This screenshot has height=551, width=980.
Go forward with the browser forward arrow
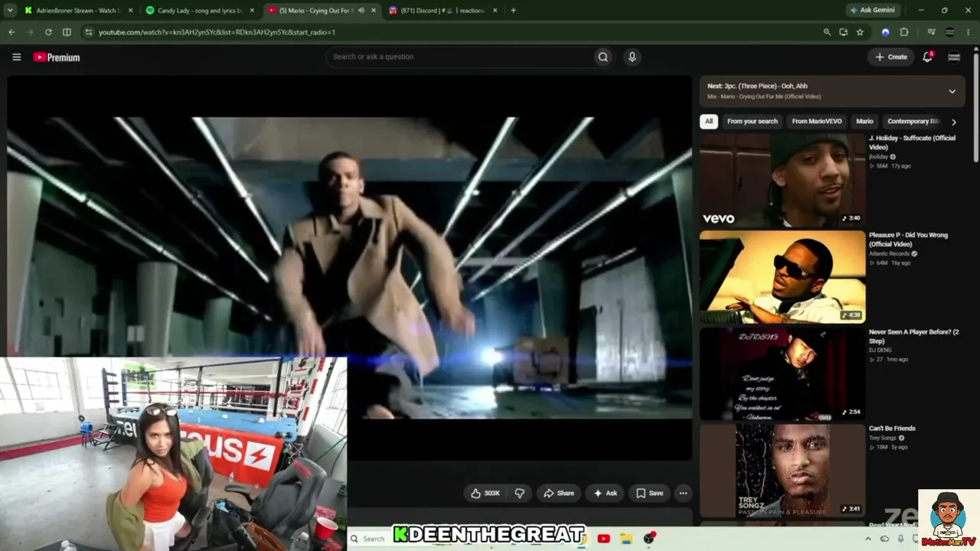(x=29, y=32)
